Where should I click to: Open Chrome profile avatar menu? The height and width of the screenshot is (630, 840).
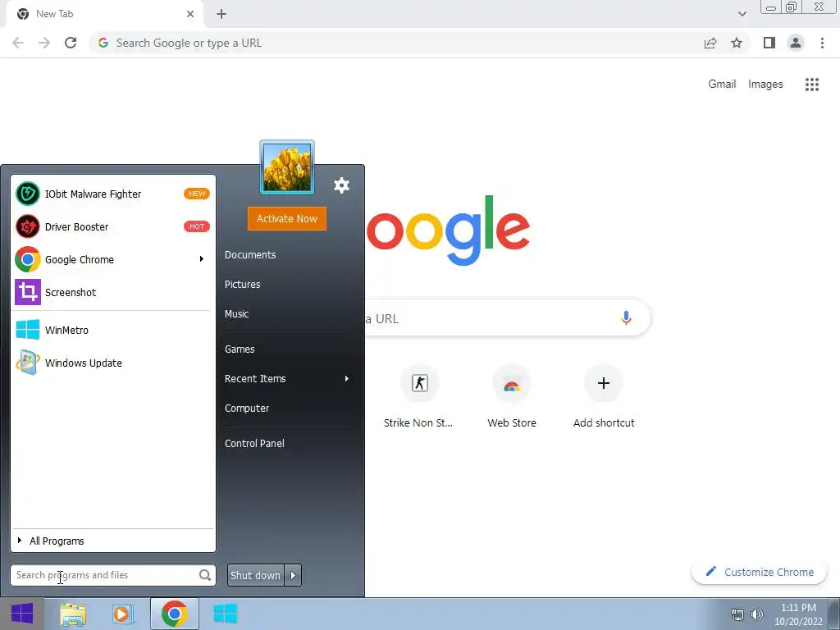click(796, 43)
